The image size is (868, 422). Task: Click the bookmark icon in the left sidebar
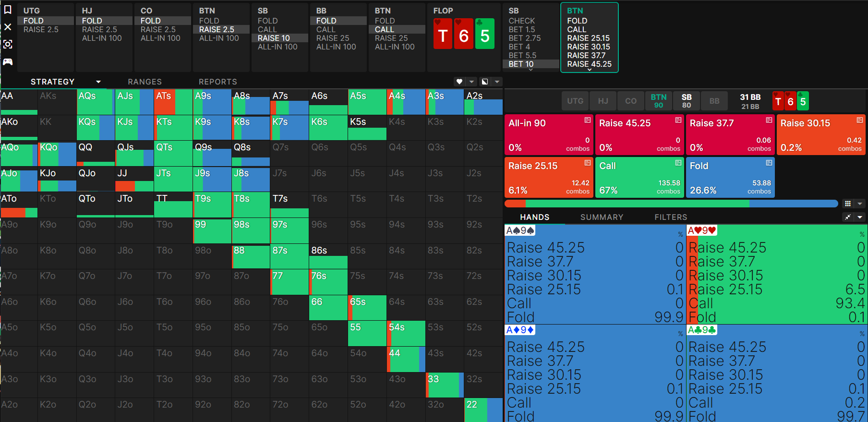8,10
